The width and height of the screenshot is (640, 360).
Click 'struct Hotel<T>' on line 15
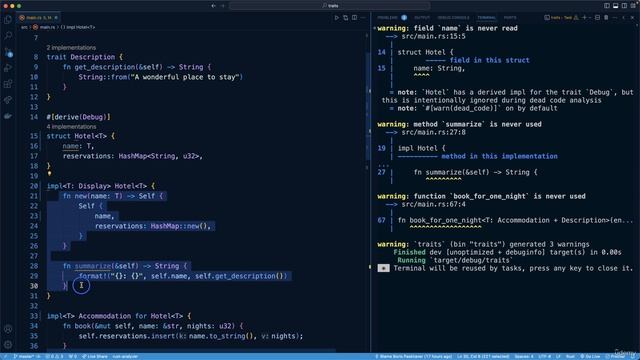coord(77,136)
